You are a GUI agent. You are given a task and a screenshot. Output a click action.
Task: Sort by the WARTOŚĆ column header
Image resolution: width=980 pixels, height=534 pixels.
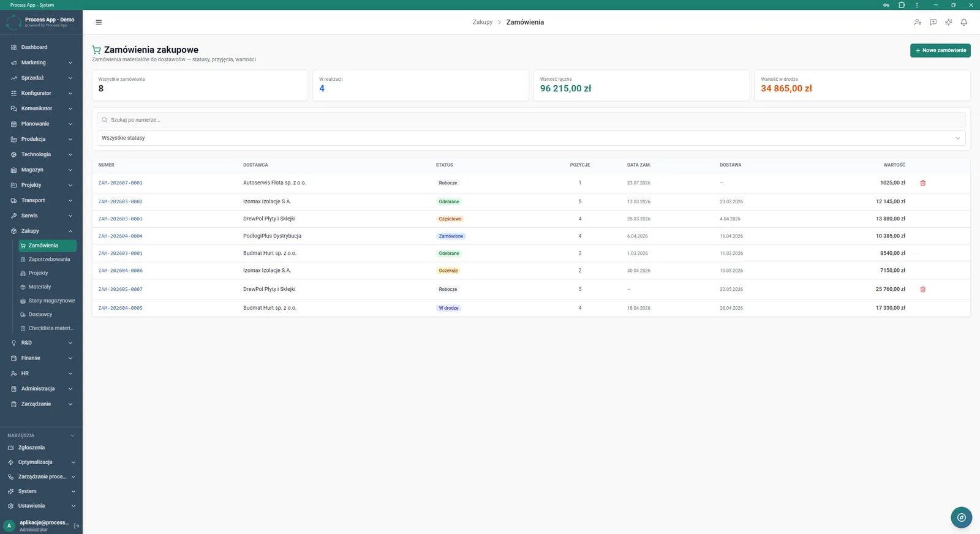point(894,165)
